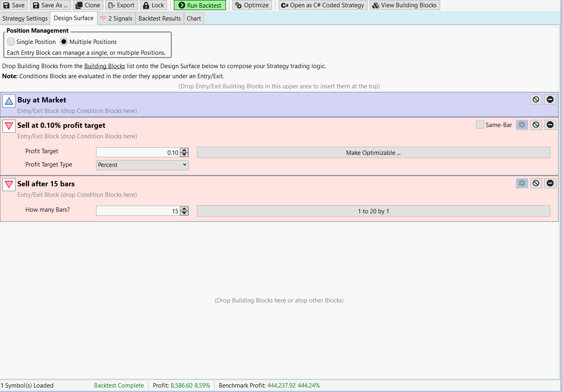Viewport: 562px width, 392px height.
Task: Click into the Profit Target value field
Action: [137, 152]
